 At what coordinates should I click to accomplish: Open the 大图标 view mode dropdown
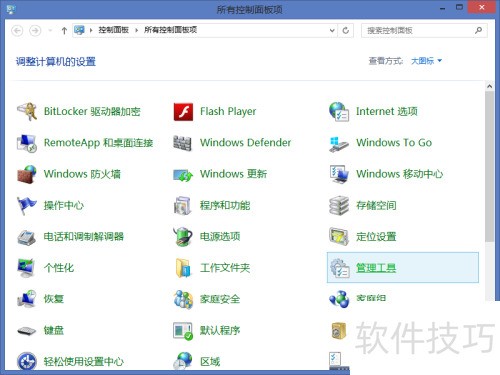click(x=426, y=61)
